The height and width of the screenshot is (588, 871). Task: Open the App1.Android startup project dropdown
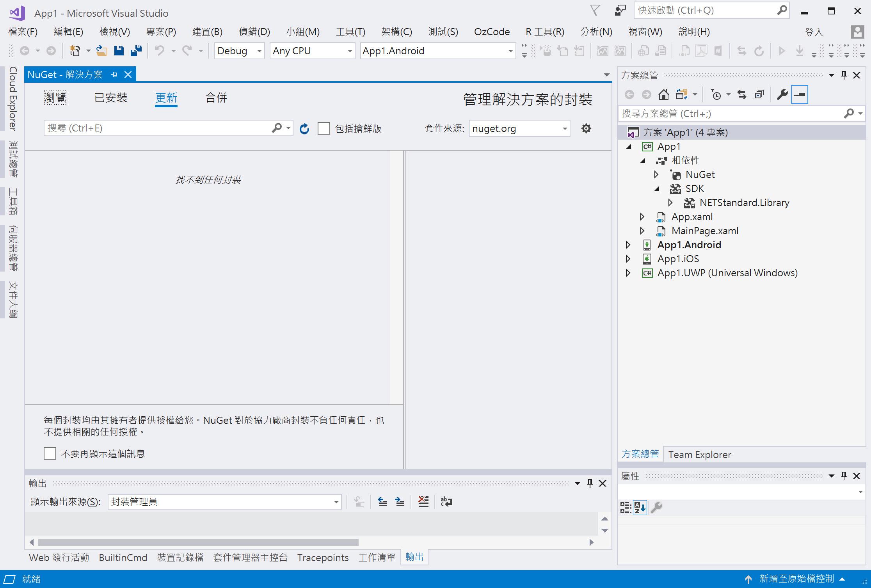point(438,51)
